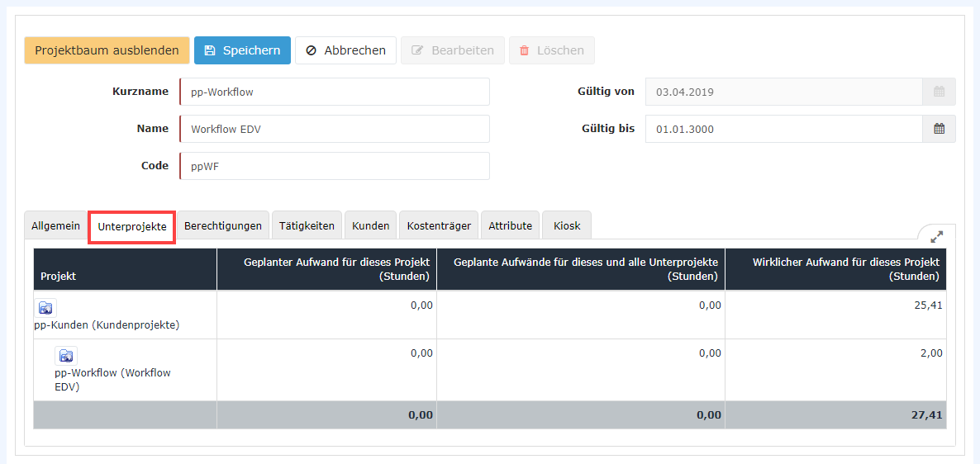
Task: Switch to the Allgemein tab
Action: pyautogui.click(x=55, y=226)
